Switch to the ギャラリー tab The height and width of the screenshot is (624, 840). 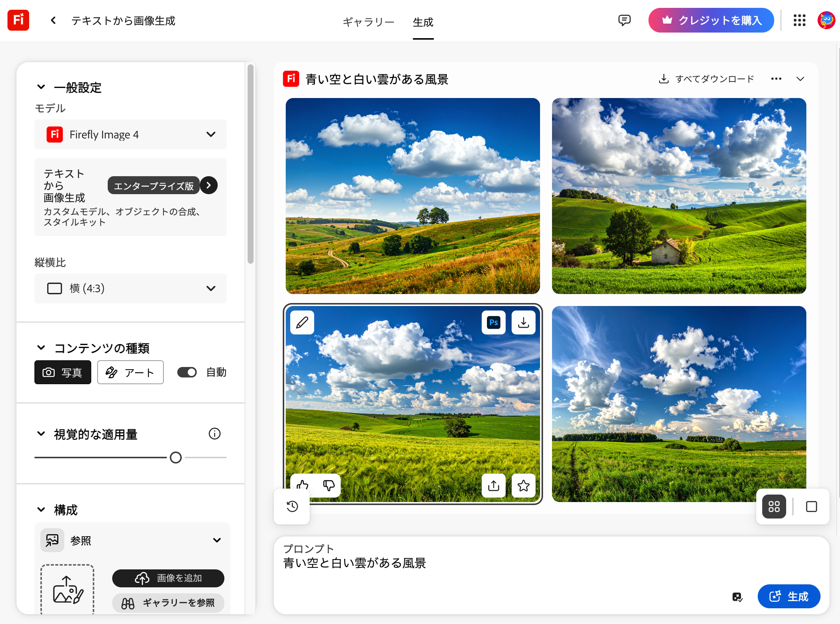368,22
